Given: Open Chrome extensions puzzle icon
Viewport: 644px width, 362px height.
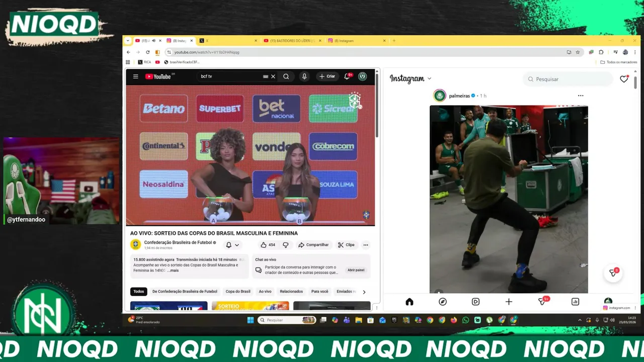Looking at the screenshot, I should (601, 52).
